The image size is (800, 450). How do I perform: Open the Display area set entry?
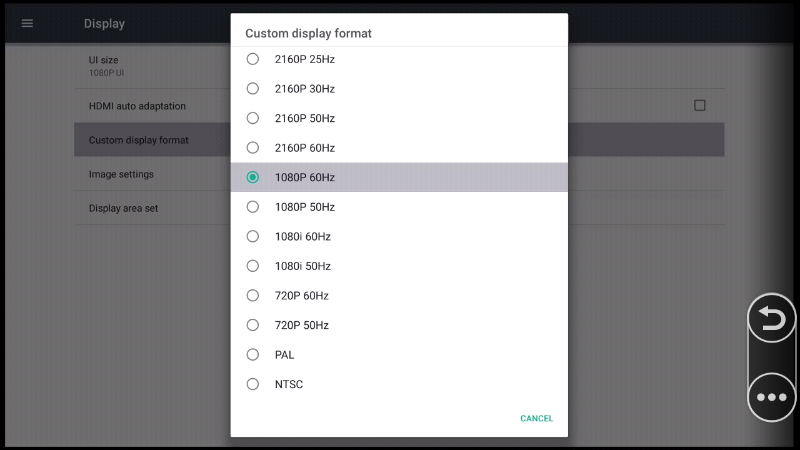tap(150, 208)
